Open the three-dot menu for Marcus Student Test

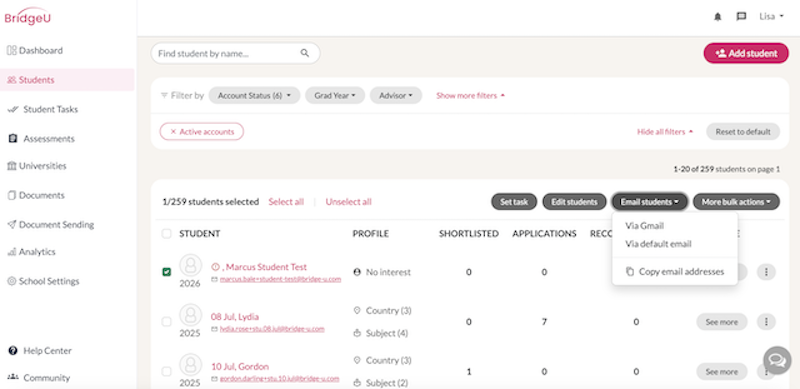coord(766,272)
